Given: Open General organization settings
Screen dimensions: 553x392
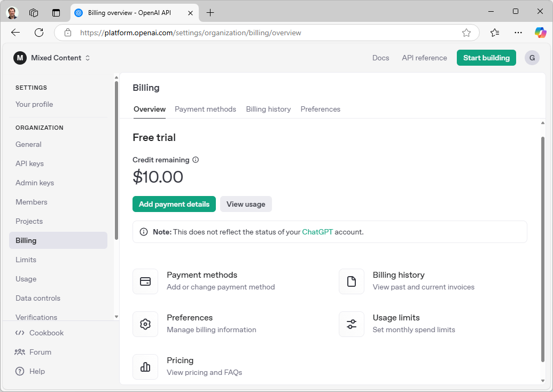Looking at the screenshot, I should point(28,144).
